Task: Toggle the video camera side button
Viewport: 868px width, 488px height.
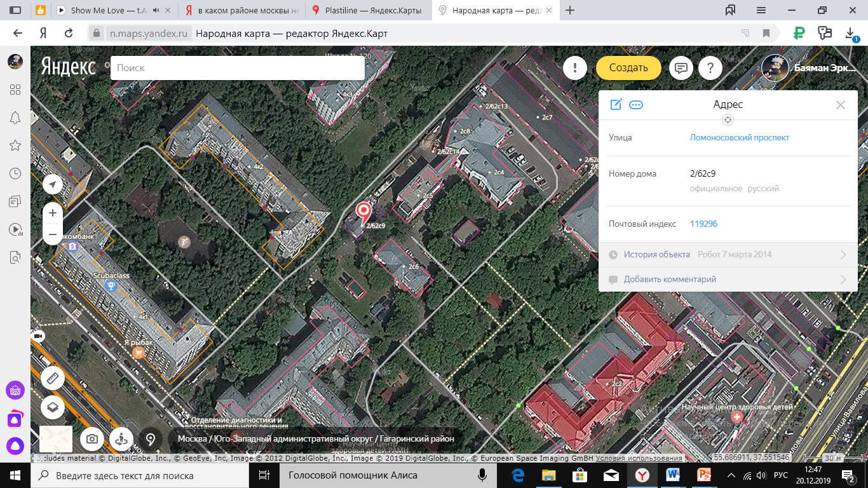Action: pos(38,335)
